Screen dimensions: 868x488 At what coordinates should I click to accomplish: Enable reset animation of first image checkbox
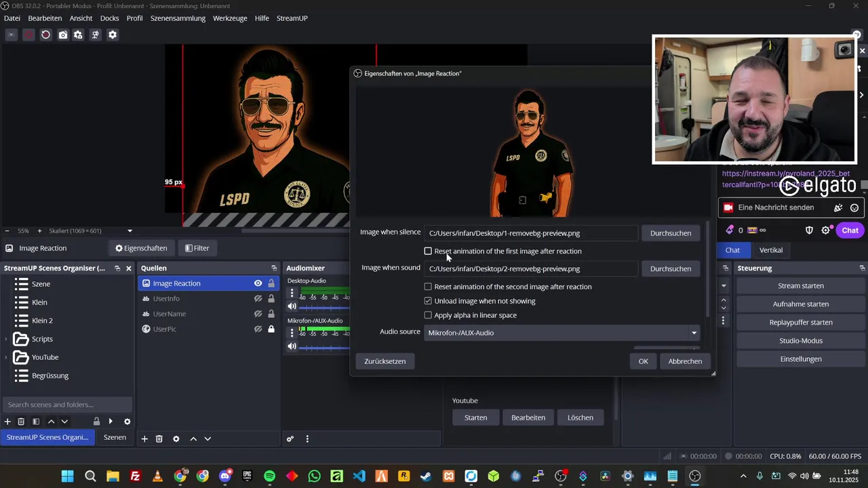(x=428, y=251)
